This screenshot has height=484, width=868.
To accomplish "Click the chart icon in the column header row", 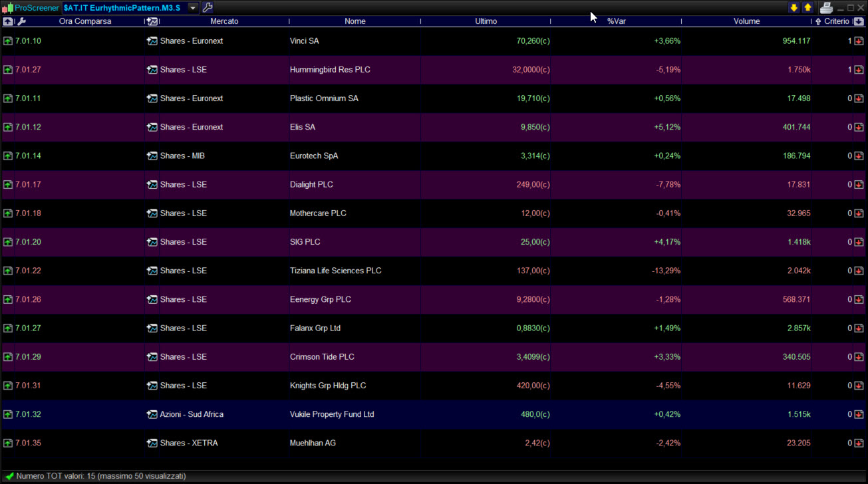I will tap(152, 21).
